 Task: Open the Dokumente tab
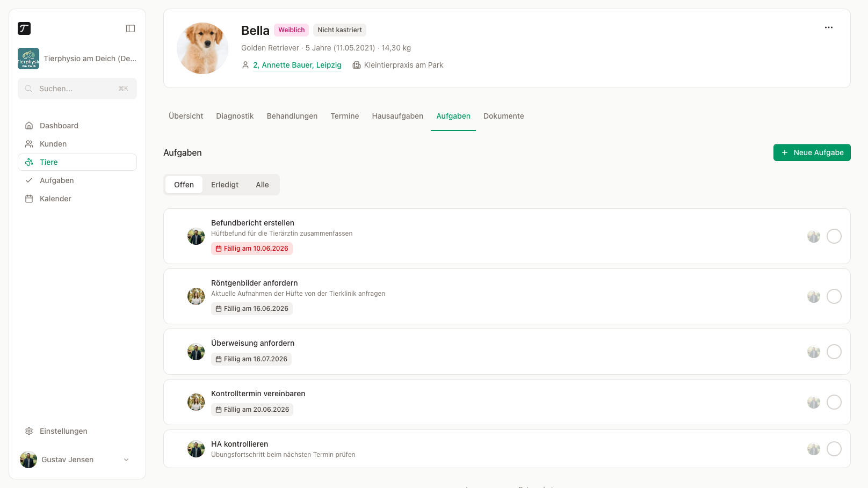[x=504, y=116]
